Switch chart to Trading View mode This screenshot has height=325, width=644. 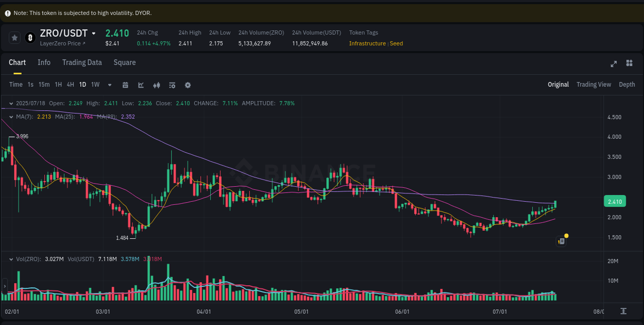tap(594, 84)
